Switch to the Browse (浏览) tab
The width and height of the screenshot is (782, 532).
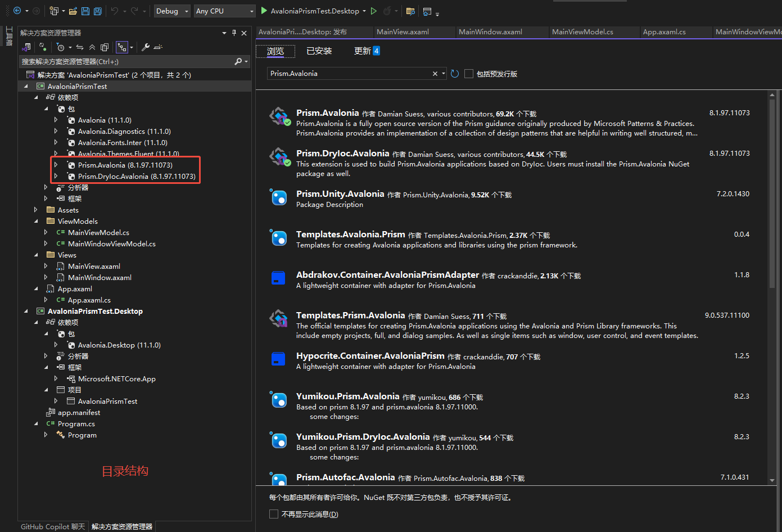275,51
